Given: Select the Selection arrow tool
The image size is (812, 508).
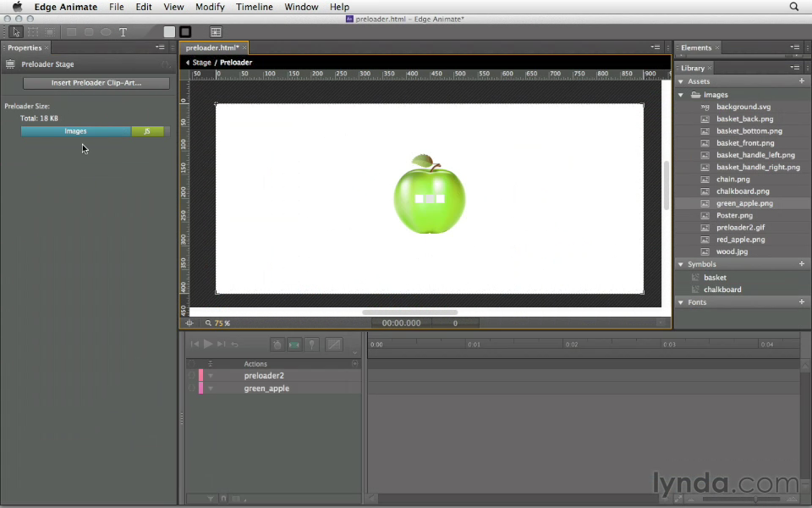Looking at the screenshot, I should [x=16, y=32].
